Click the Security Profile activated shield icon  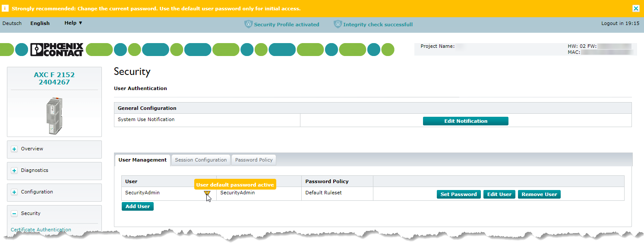(x=248, y=24)
